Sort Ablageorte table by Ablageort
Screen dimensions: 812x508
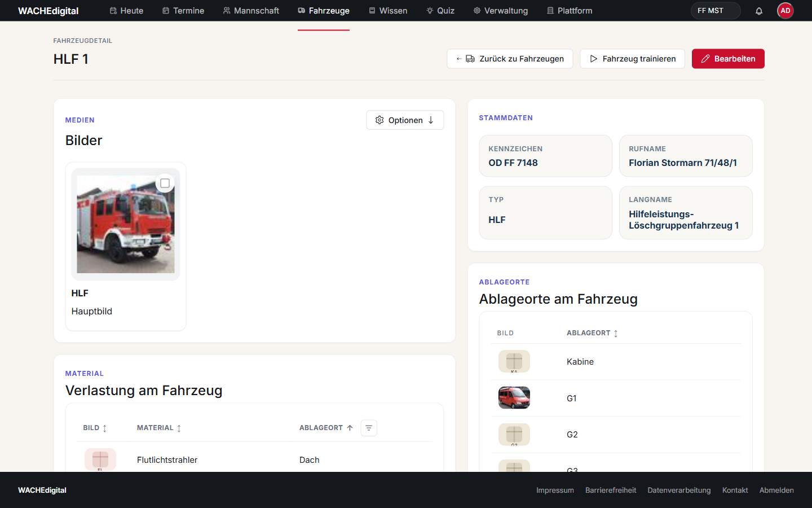[x=592, y=333]
